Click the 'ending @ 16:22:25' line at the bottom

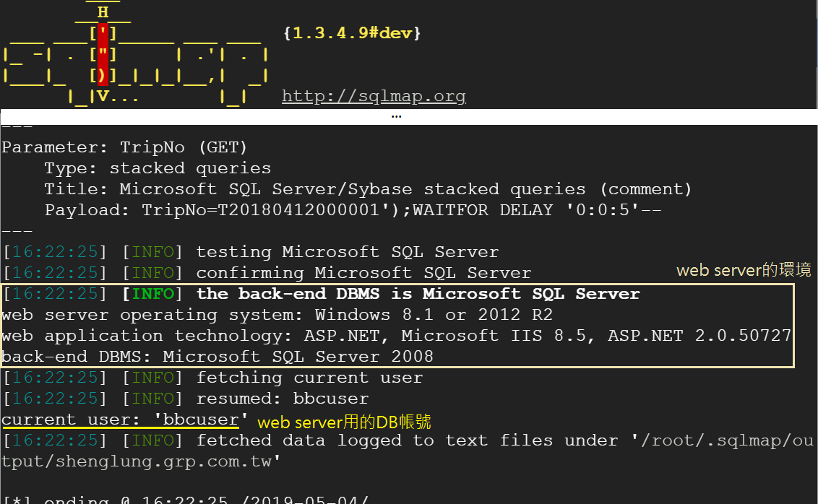(186, 500)
